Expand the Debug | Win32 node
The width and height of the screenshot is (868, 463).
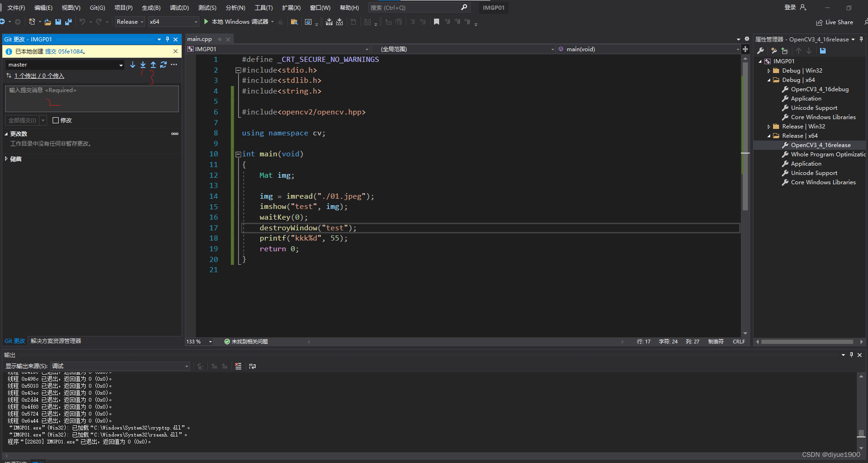769,71
